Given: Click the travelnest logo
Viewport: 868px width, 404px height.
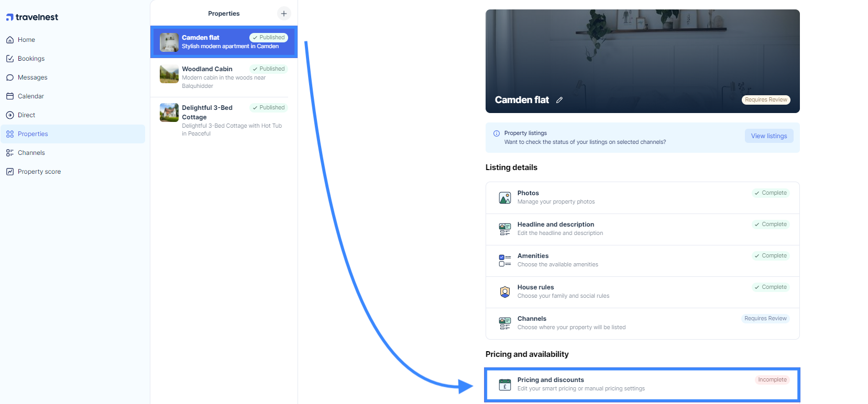Looking at the screenshot, I should (x=32, y=17).
